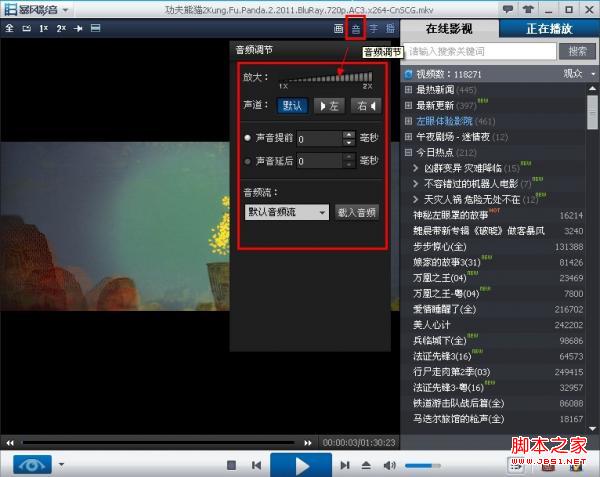Screen dimensions: 600x477
Task: Open the 默认音频流 dropdown
Action: [x=287, y=212]
